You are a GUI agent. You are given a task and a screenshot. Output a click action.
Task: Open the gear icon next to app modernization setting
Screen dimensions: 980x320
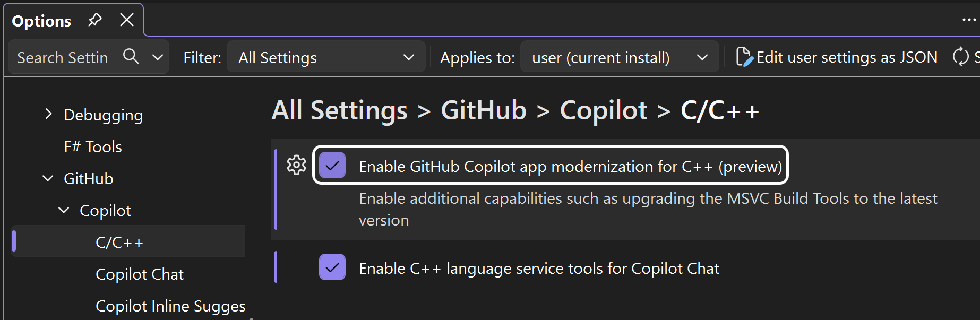click(296, 165)
